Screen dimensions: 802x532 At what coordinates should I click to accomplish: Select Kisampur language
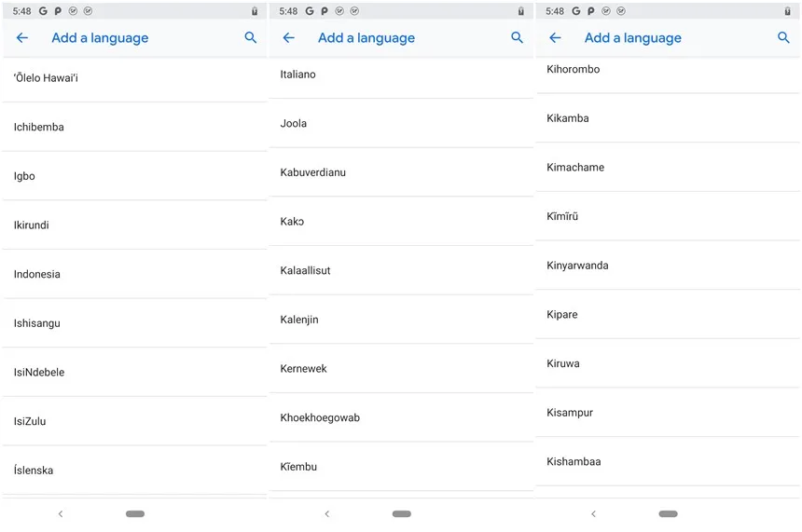(x=668, y=413)
